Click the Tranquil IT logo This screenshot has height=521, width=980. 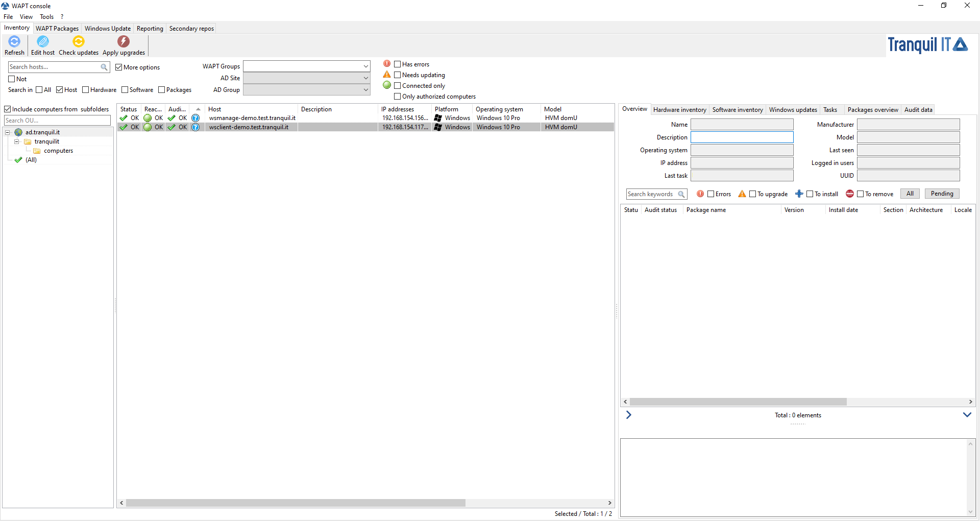(927, 45)
